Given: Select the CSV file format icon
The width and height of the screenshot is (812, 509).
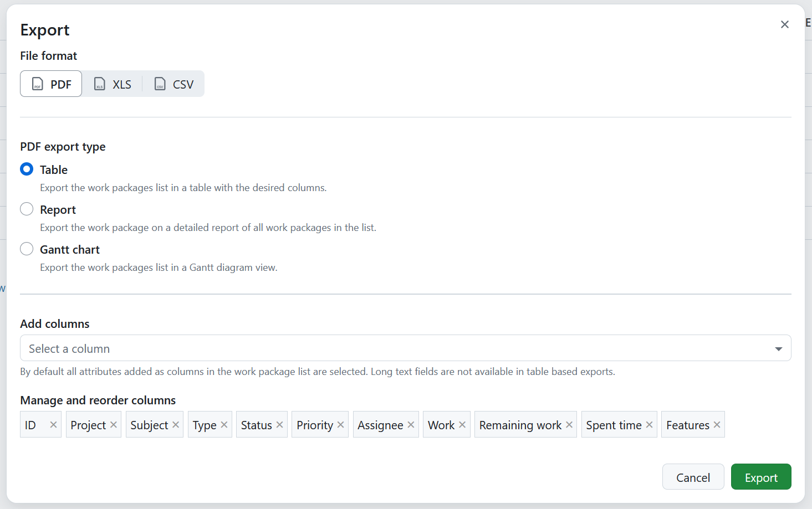Looking at the screenshot, I should 160,84.
